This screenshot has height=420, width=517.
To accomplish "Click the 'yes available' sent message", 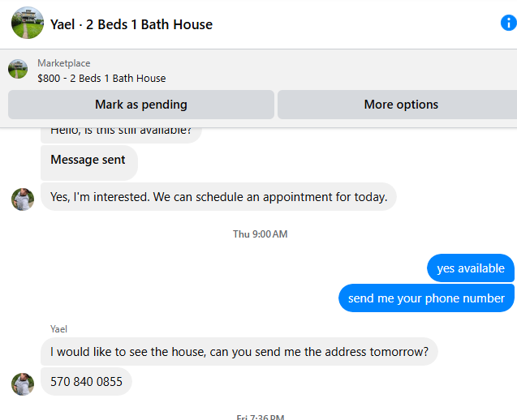I will pos(471,268).
